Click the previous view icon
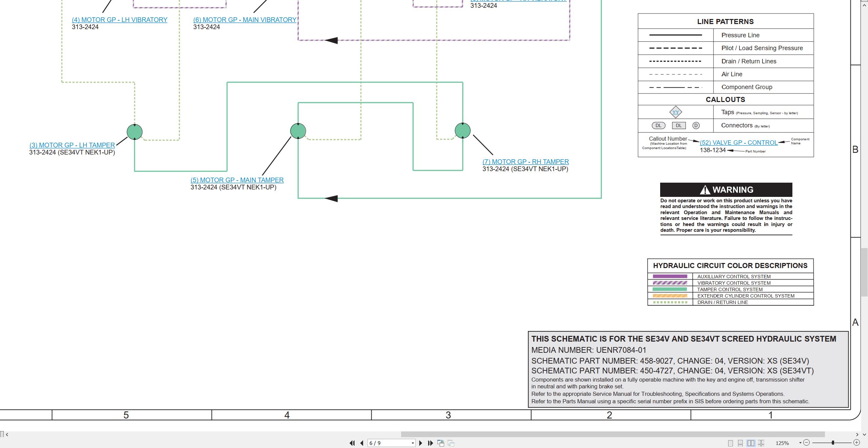 tap(441, 443)
